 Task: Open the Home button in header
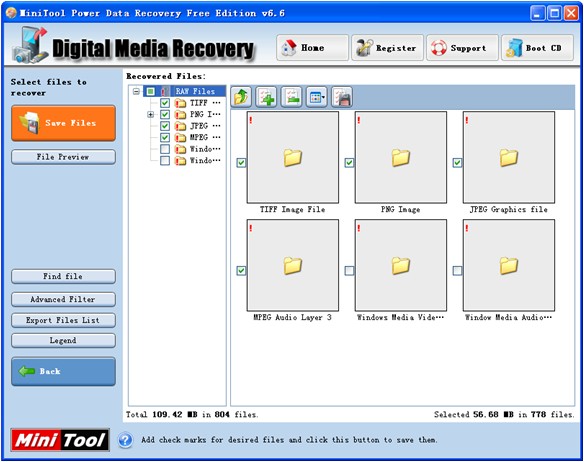pyautogui.click(x=312, y=48)
